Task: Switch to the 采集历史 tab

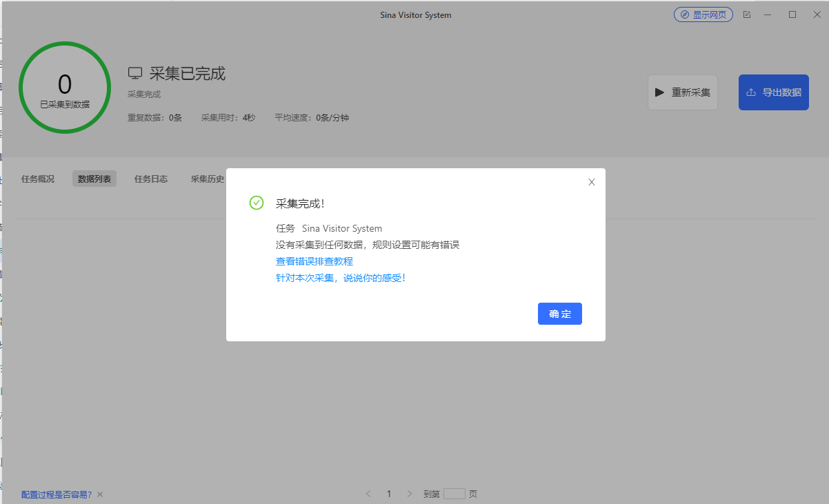Action: (x=208, y=179)
